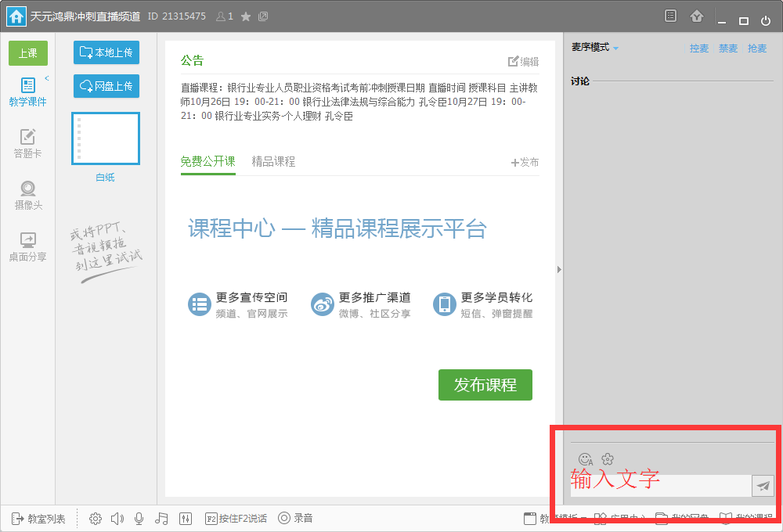
Task: Start 桌面分享 desktop sharing
Action: (28, 246)
